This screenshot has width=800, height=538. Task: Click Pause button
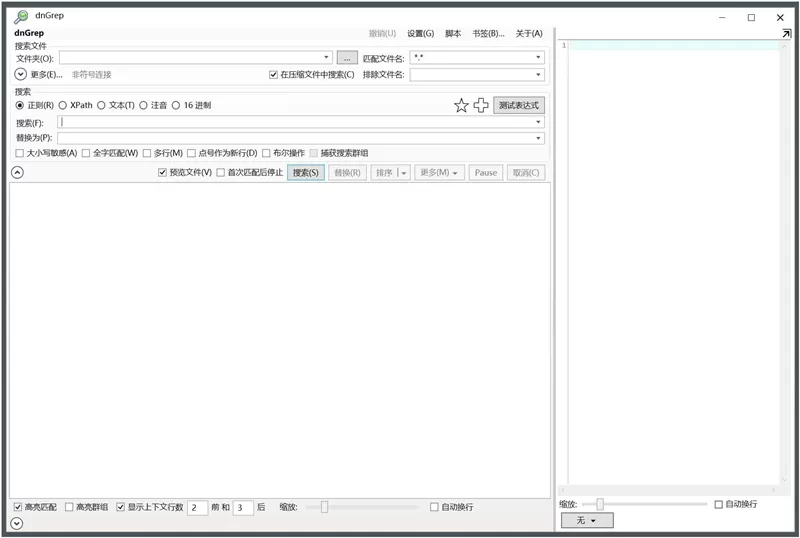(x=486, y=173)
